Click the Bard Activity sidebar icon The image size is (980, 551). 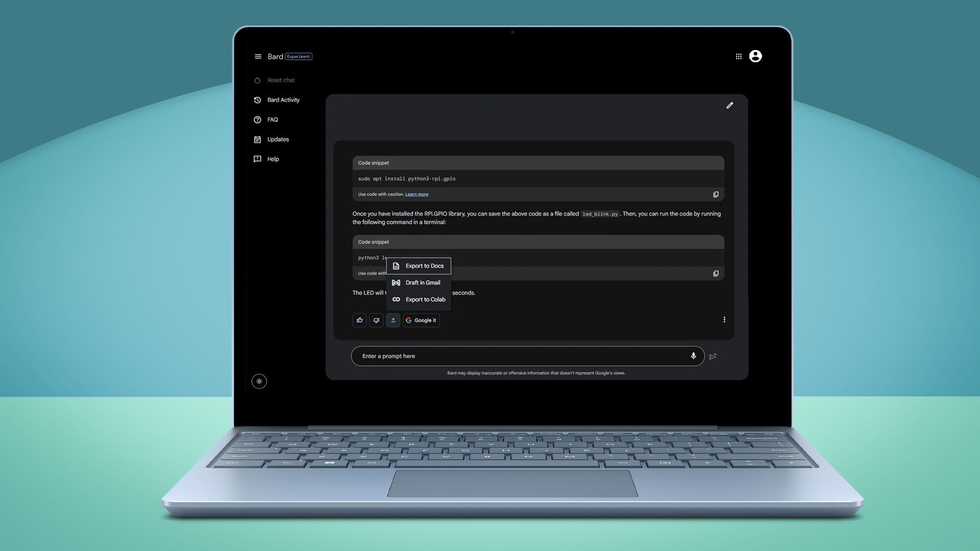coord(257,99)
